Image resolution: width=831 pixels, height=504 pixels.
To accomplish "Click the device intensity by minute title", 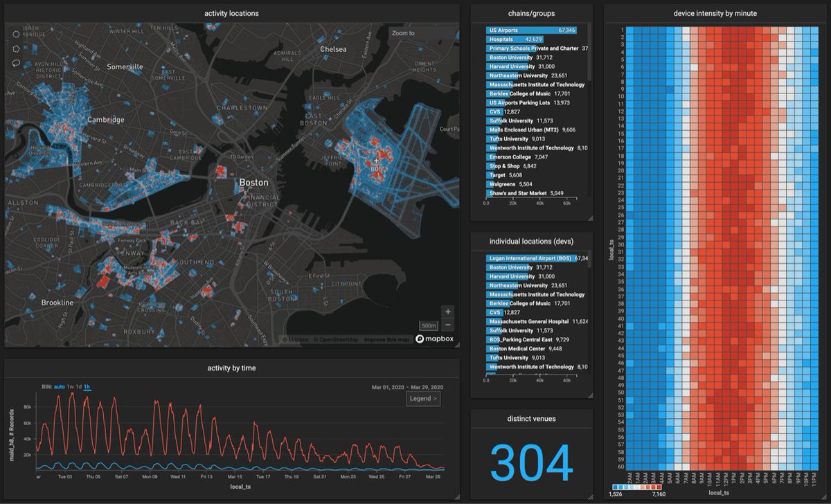I will tap(715, 13).
